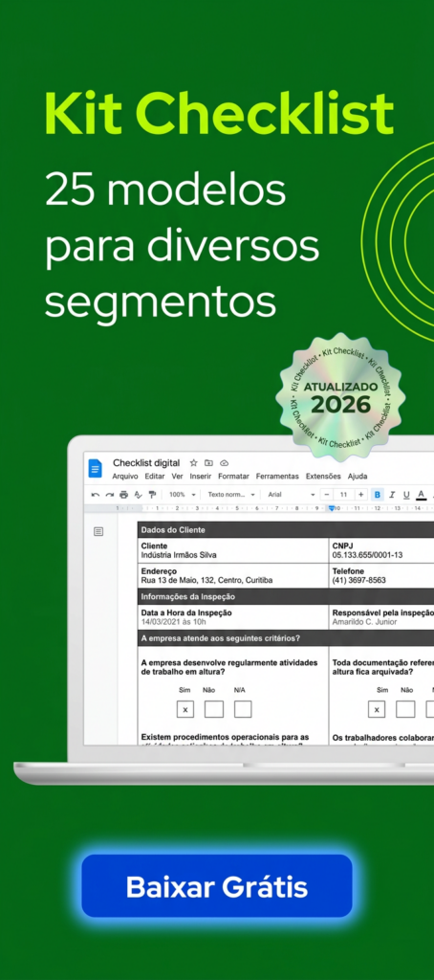Open the text color picker
Viewport: 434px width, 980px height.
pos(422,495)
